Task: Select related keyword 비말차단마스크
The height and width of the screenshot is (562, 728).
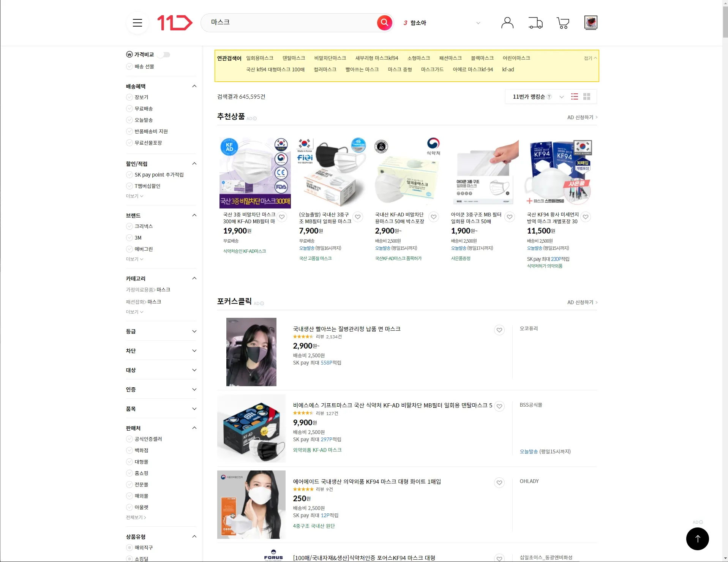Action: tap(330, 58)
